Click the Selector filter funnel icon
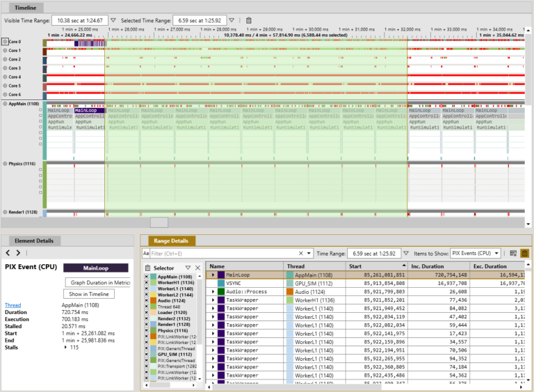The image size is (534, 392). pos(188,268)
